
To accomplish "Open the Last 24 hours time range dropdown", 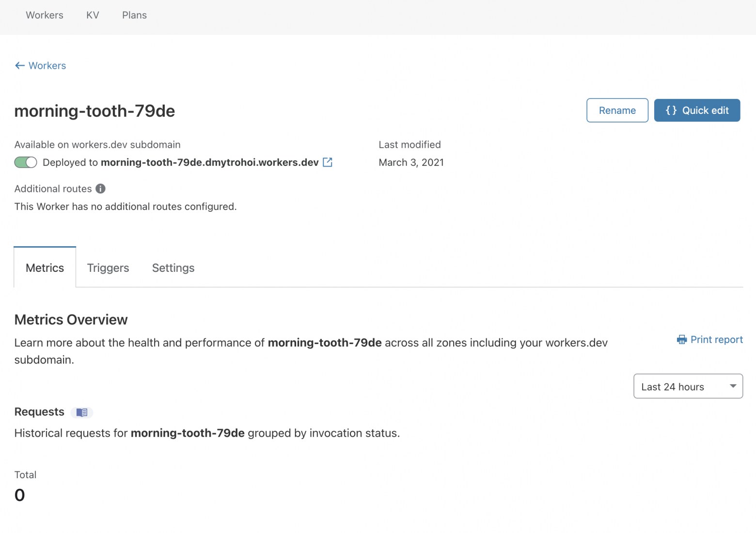I will click(688, 386).
